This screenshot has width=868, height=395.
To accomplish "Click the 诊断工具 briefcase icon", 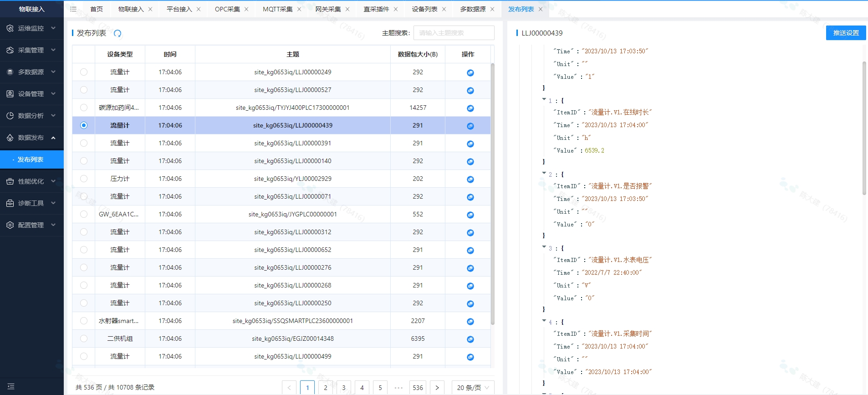I will pos(10,203).
